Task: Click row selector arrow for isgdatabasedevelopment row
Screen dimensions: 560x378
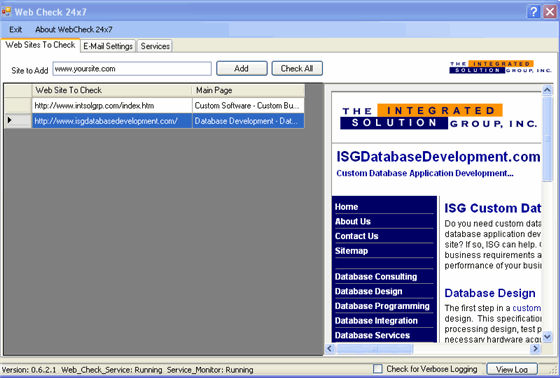Action: (18, 121)
